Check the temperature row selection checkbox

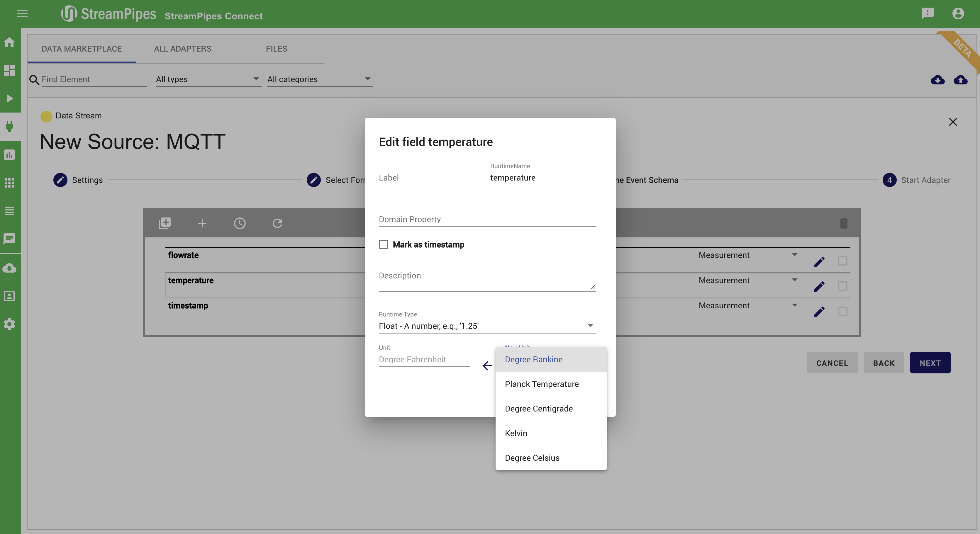(x=842, y=286)
